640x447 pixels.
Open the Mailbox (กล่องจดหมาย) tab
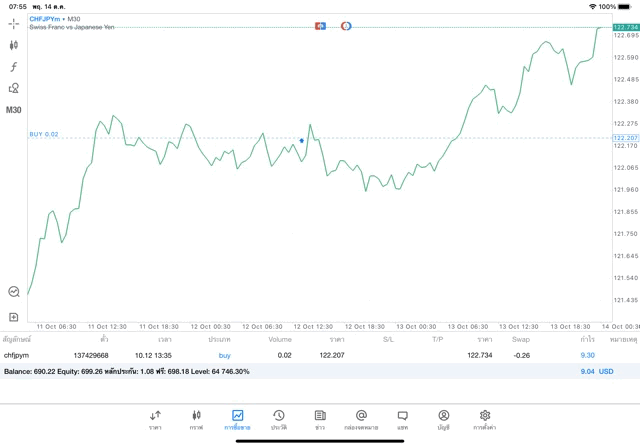pyautogui.click(x=361, y=418)
